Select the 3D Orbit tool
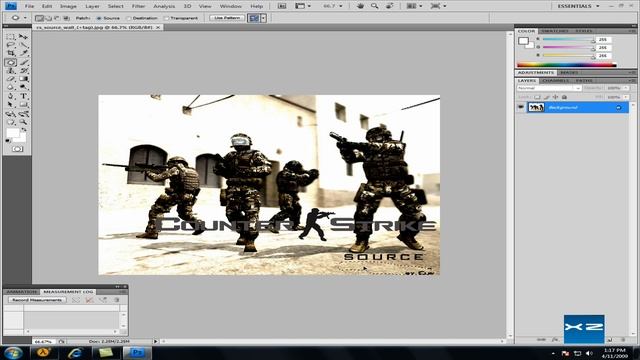This screenshot has height=360, width=640. [23, 114]
